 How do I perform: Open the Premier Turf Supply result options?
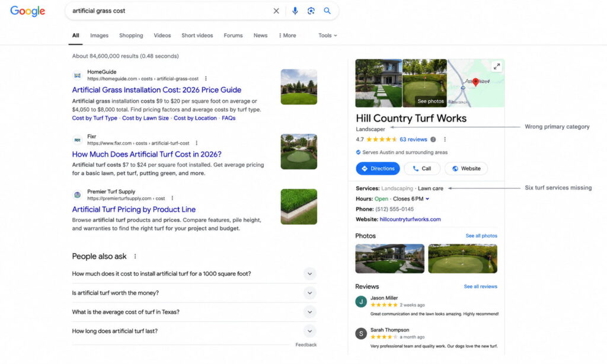(x=172, y=198)
